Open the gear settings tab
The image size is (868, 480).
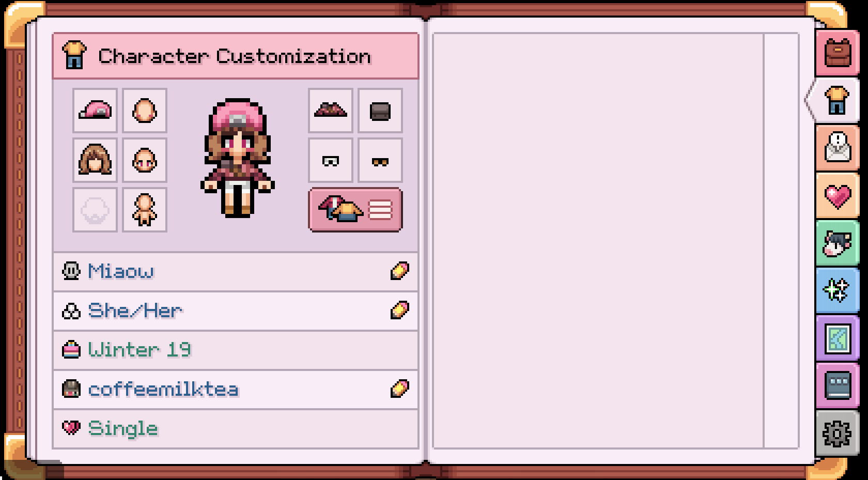click(x=838, y=434)
